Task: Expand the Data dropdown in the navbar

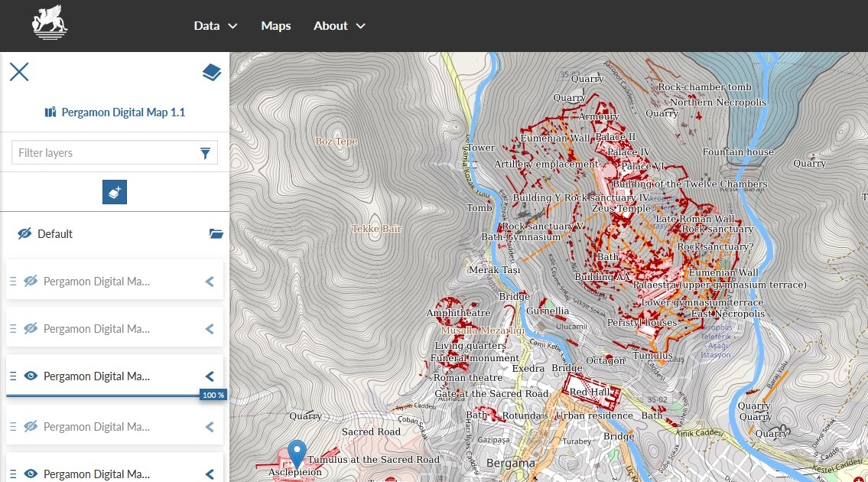Action: (215, 25)
